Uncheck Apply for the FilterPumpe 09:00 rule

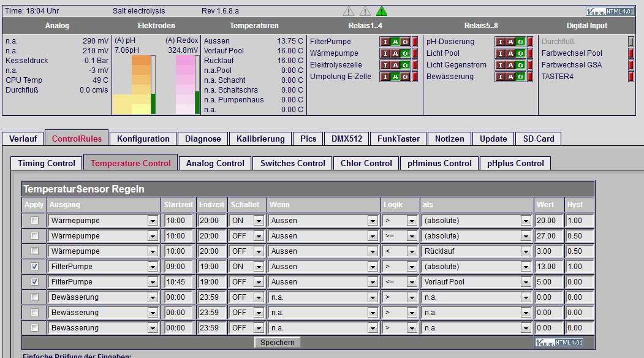(34, 267)
